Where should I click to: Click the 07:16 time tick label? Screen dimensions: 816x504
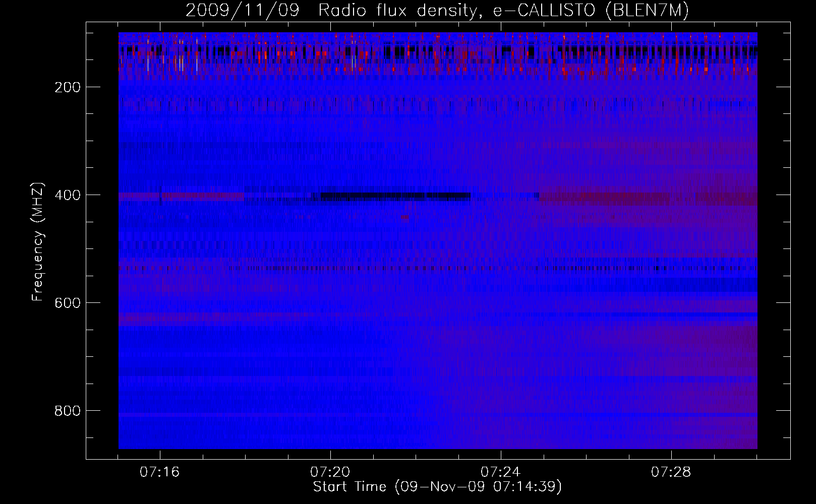(160, 472)
